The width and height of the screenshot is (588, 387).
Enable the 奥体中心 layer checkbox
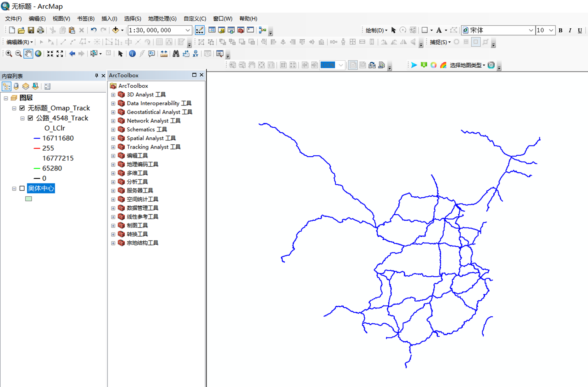tap(22, 188)
